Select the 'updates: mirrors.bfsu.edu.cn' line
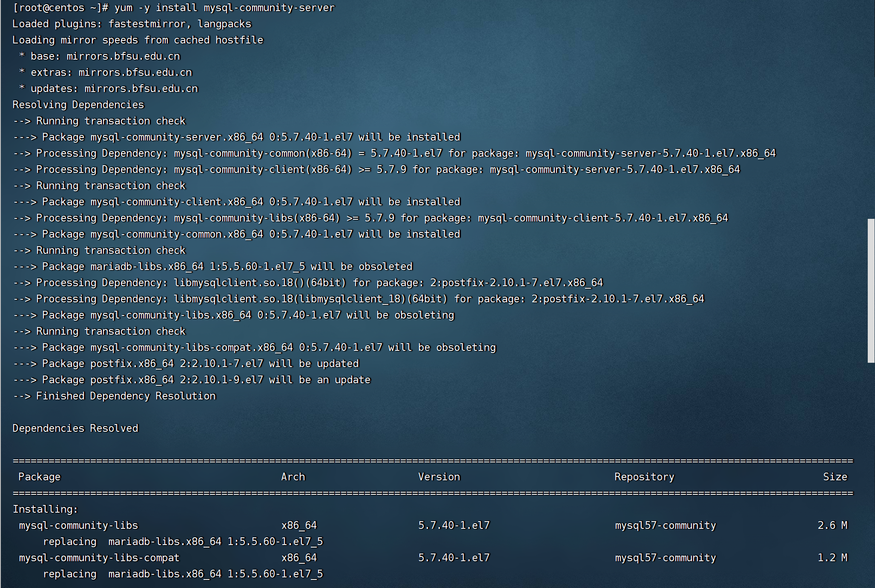The image size is (875, 588). [109, 89]
